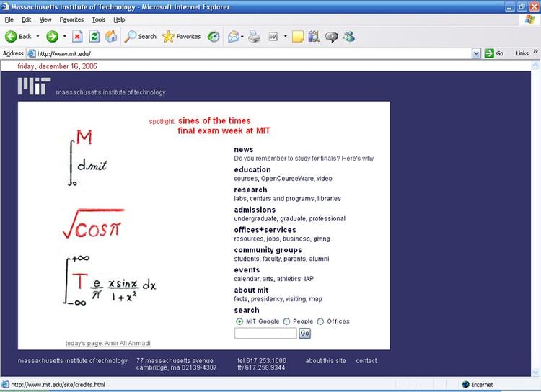541x392 pixels.
Task: Expand the Mail button dropdown arrow
Action: coord(242,37)
